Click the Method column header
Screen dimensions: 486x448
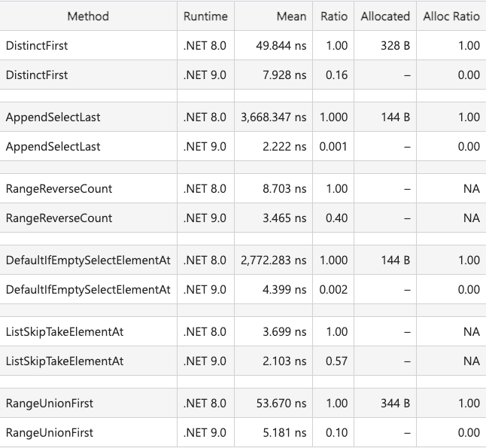[88, 16]
